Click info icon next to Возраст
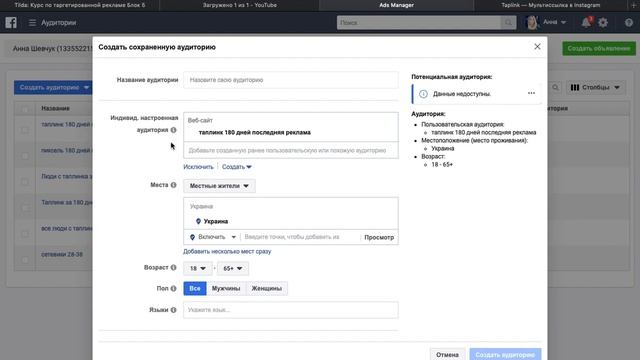The width and height of the screenshot is (640, 360). (x=173, y=267)
